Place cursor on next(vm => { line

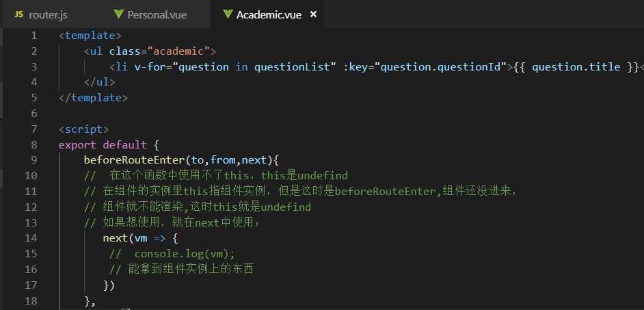coord(140,238)
